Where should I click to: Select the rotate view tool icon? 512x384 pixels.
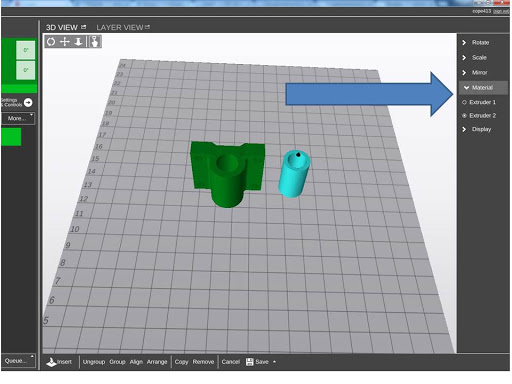(x=51, y=42)
